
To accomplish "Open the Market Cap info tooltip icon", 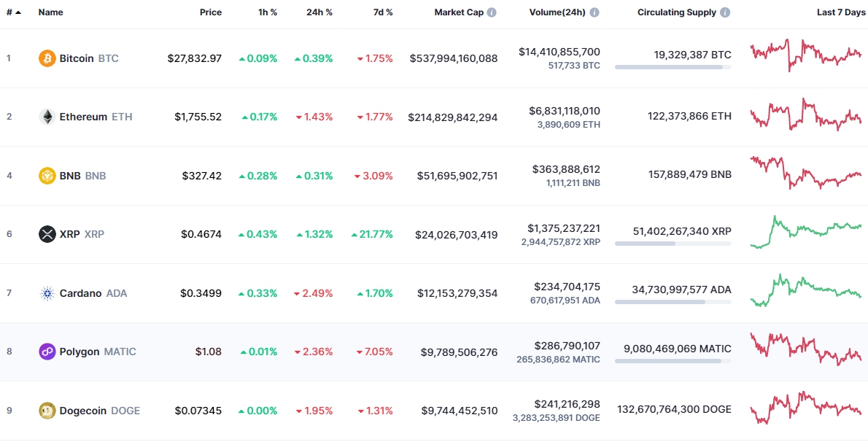I will [492, 12].
